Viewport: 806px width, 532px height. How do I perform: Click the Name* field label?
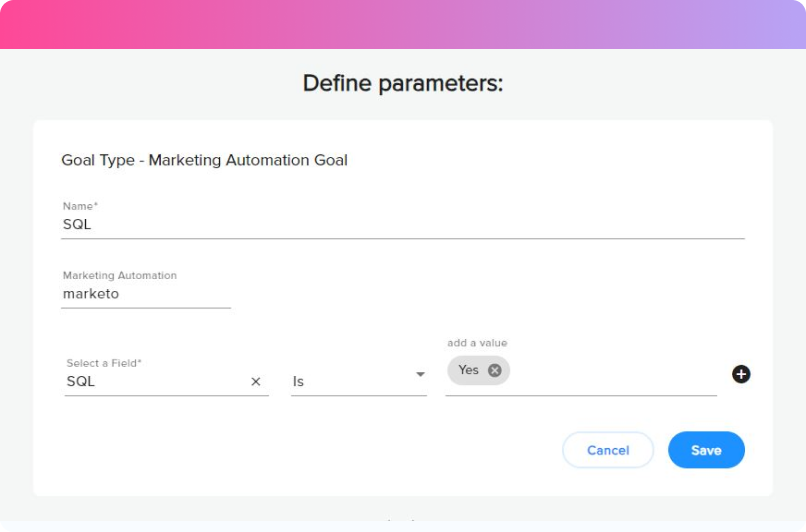coord(80,206)
